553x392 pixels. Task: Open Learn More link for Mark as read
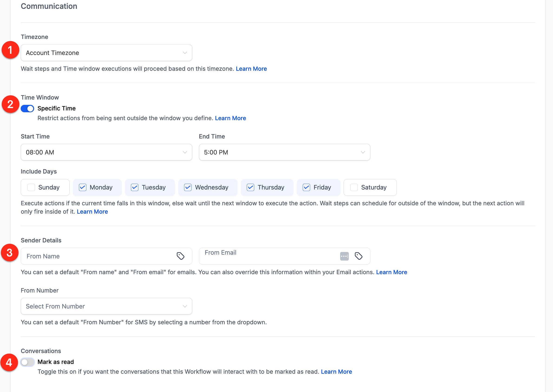tap(336, 372)
